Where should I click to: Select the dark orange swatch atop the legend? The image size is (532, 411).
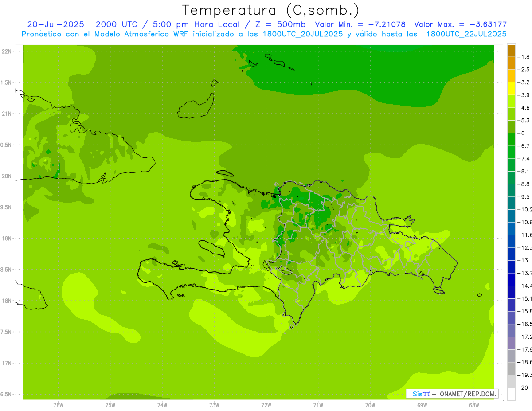point(511,51)
